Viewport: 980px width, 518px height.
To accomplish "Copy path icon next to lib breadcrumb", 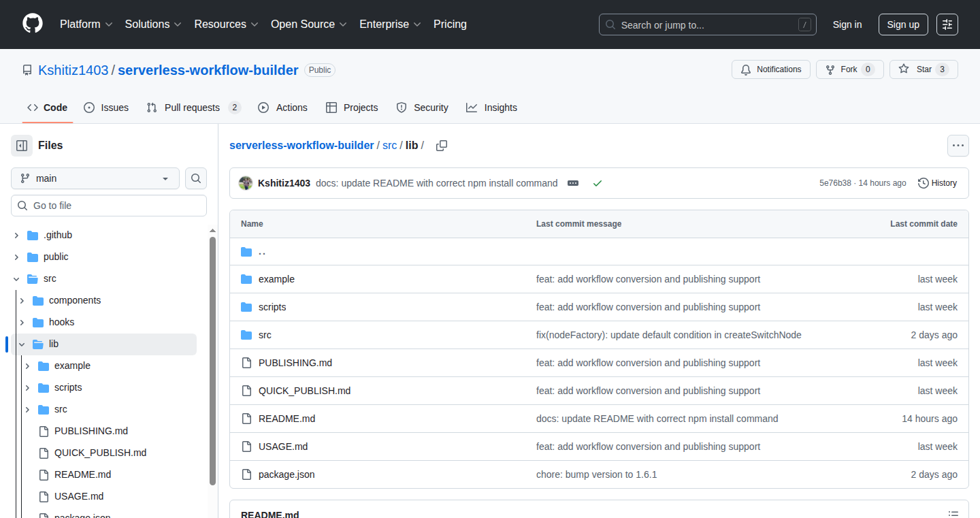I will (x=442, y=146).
